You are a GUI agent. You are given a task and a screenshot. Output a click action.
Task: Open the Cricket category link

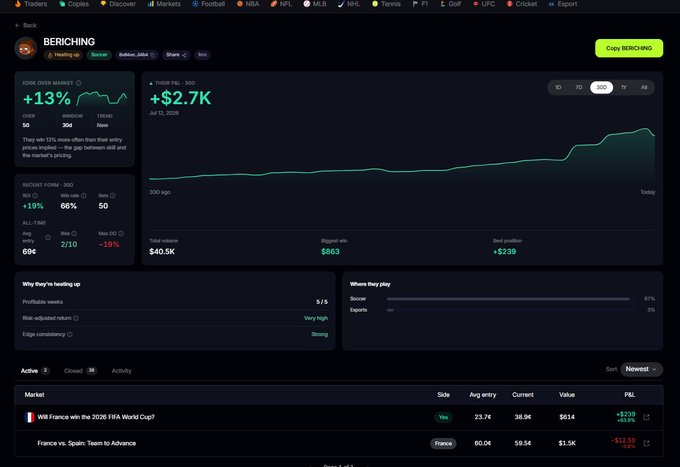click(x=522, y=4)
